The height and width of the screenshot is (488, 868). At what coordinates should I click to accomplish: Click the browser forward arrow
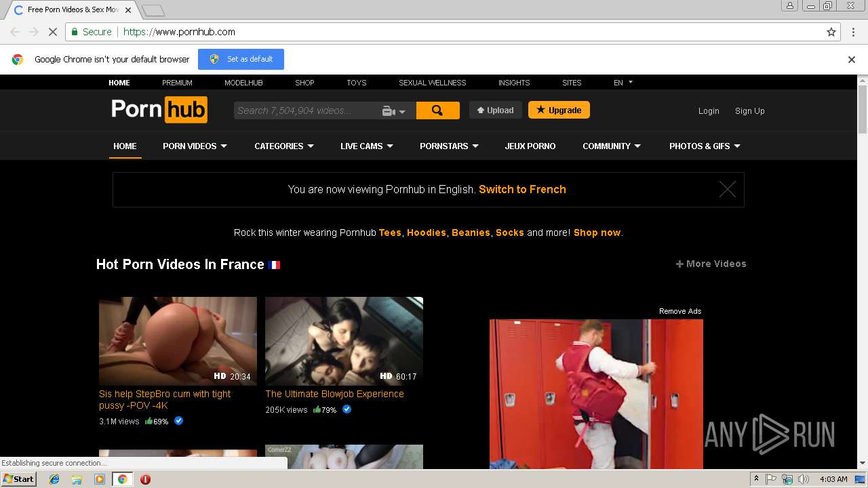tap(34, 32)
